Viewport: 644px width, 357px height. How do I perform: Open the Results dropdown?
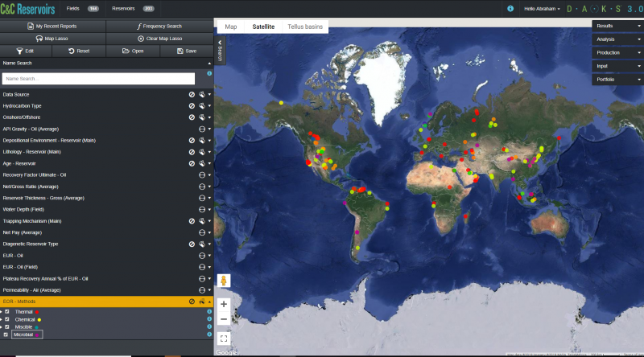[x=617, y=26]
